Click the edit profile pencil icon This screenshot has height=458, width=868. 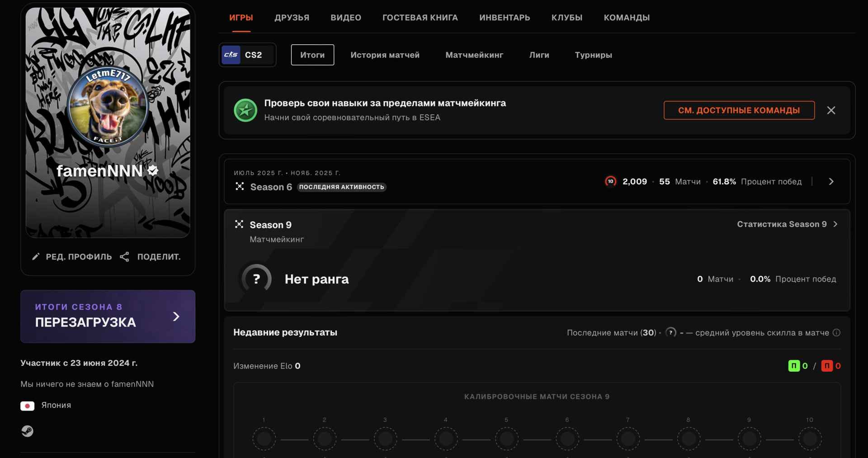tap(36, 257)
